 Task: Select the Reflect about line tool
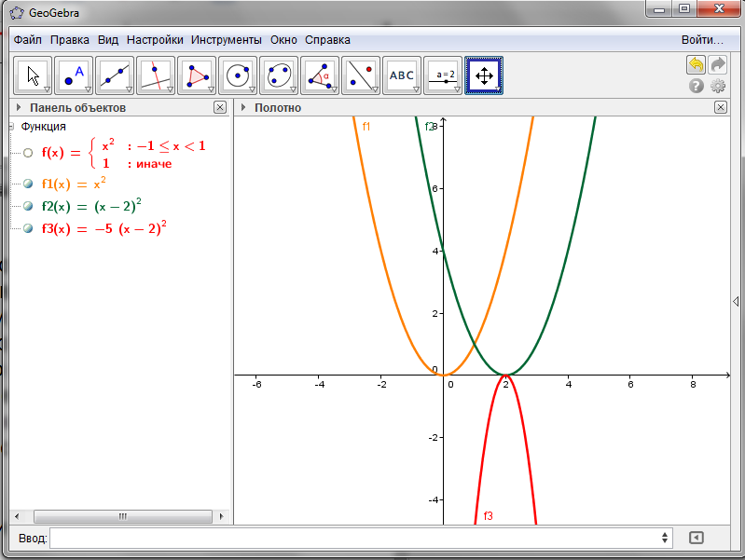point(361,75)
